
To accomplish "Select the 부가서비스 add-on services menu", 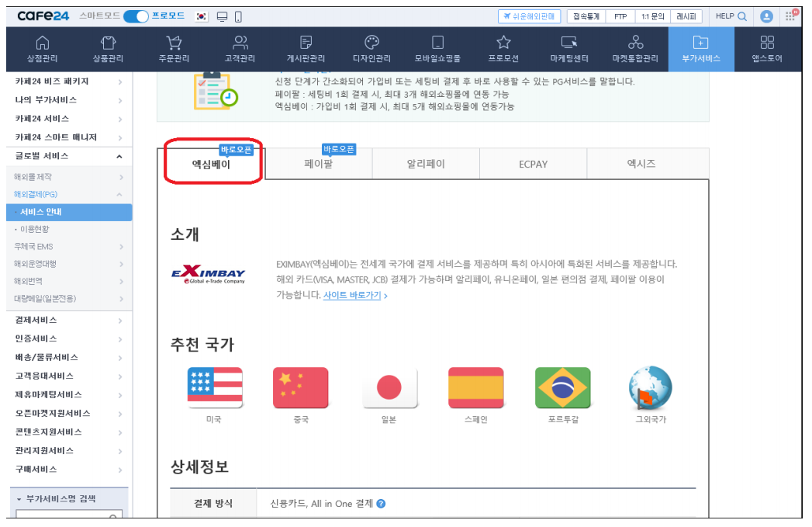I will [701, 49].
